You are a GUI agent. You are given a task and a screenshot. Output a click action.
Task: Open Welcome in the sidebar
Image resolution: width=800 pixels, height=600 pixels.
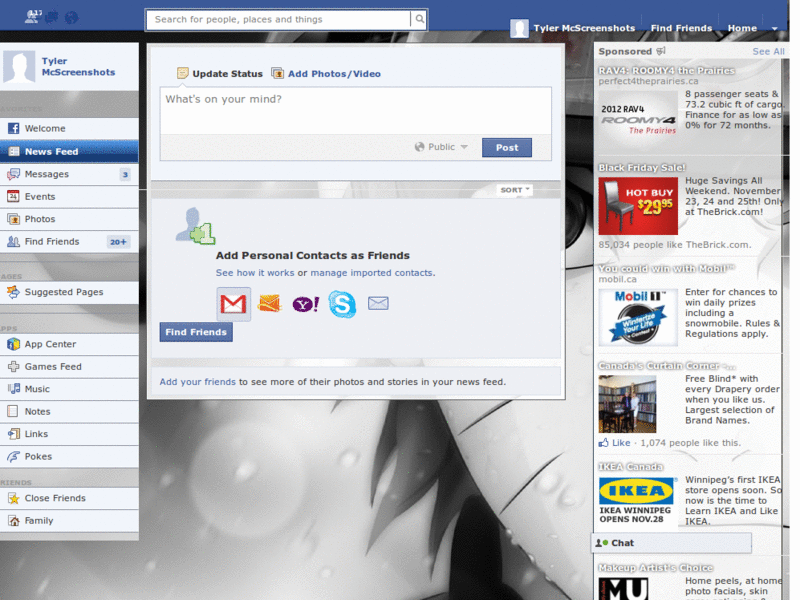(69, 129)
